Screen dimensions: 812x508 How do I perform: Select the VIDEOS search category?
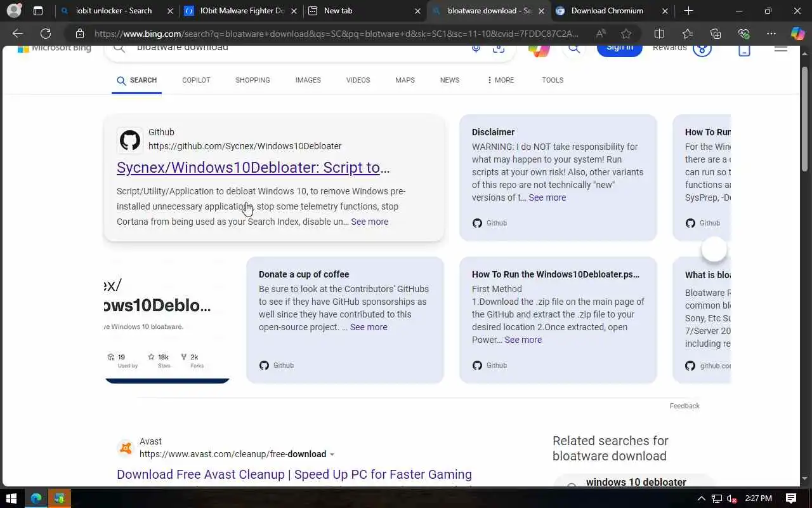tap(358, 80)
